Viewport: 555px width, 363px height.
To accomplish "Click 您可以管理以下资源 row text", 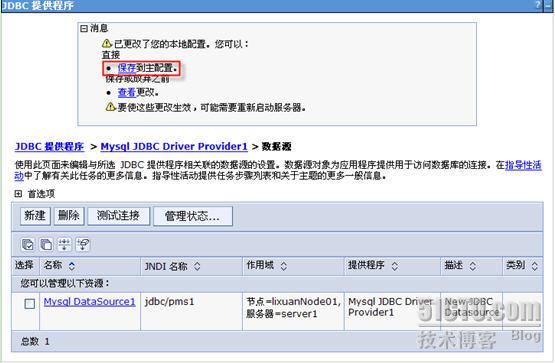I will (65, 283).
